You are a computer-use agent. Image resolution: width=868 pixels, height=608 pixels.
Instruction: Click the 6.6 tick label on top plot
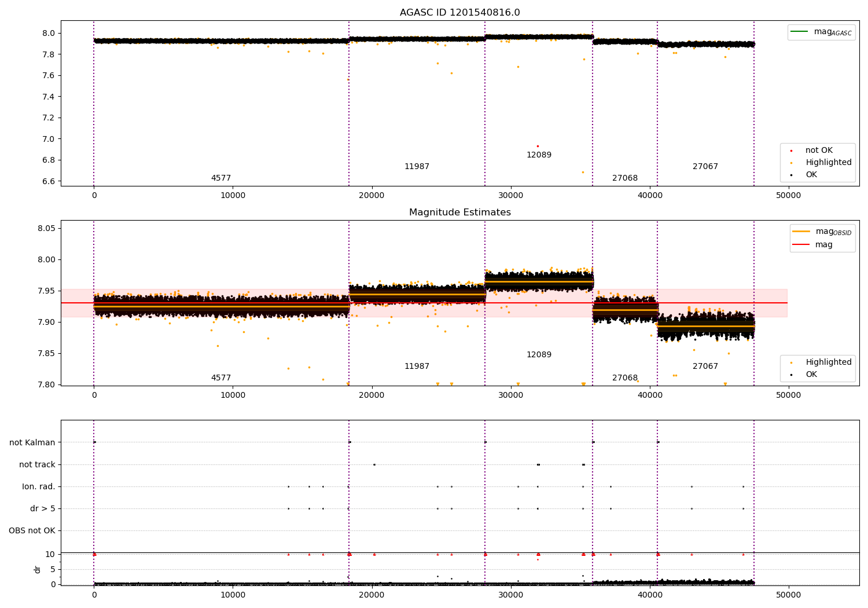click(48, 181)
